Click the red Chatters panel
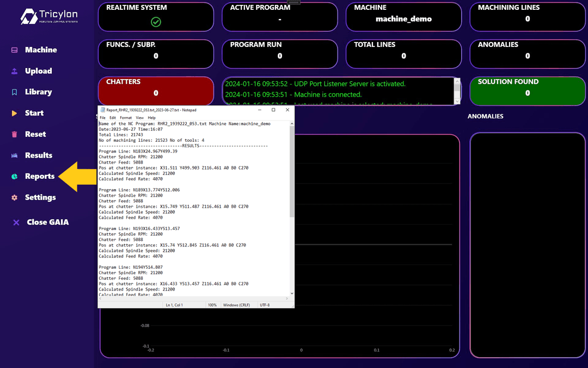The width and height of the screenshot is (588, 368). (156, 91)
